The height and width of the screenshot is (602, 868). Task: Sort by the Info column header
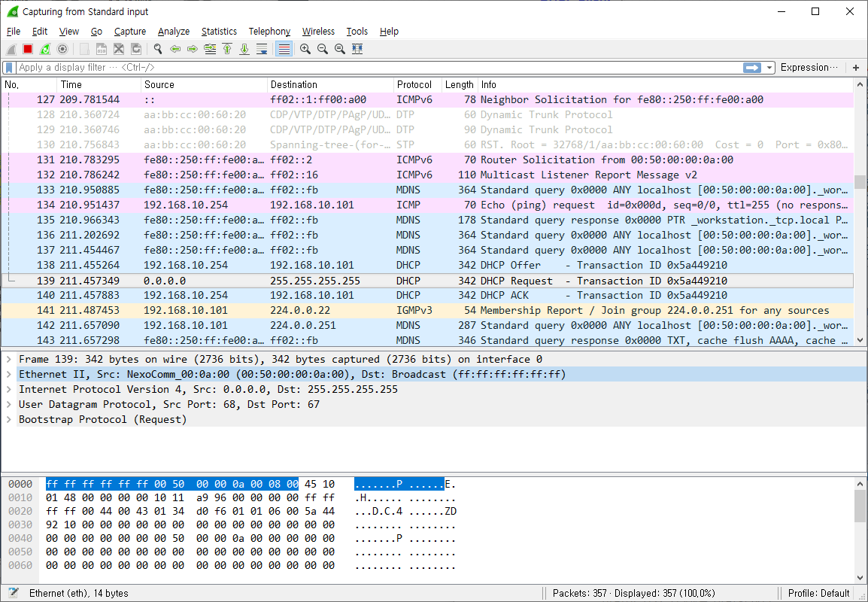point(666,85)
